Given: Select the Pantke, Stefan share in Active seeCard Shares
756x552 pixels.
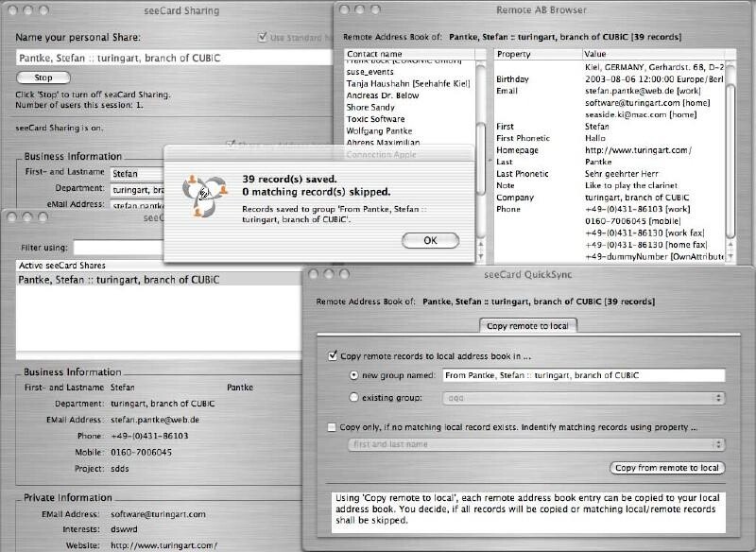Looking at the screenshot, I should tap(159, 280).
